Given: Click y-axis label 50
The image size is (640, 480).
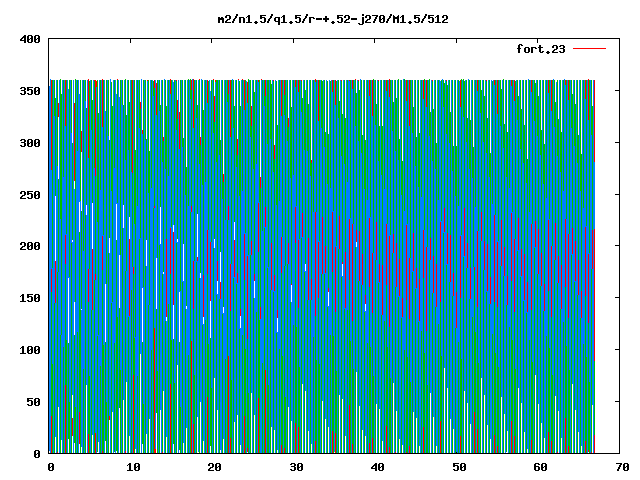Looking at the screenshot, I should (33, 402).
